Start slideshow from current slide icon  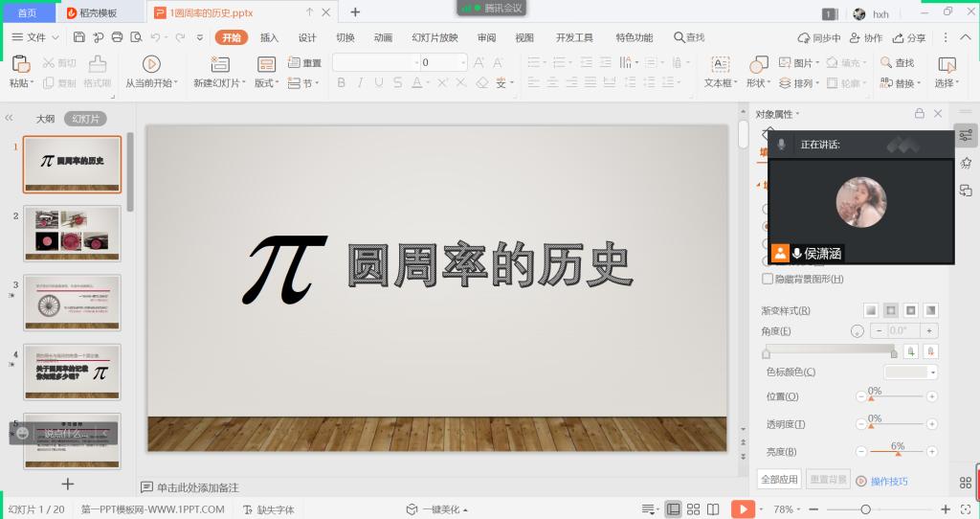151,64
